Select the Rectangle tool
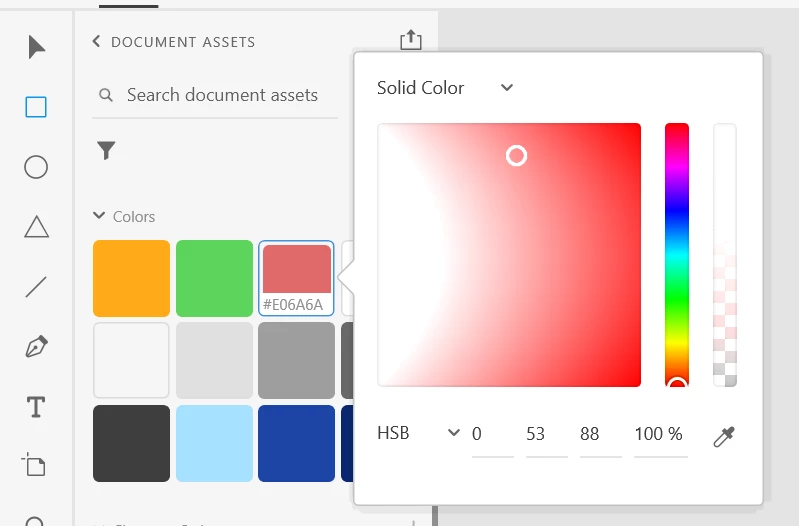 36,107
